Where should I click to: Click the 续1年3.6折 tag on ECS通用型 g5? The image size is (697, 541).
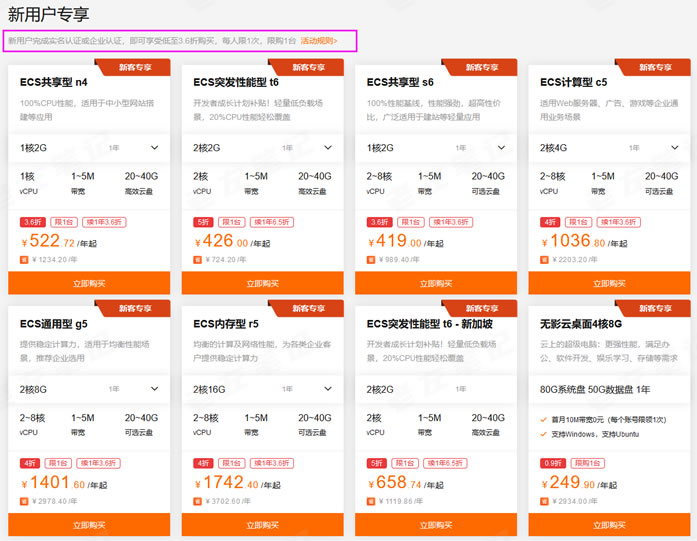(98, 463)
